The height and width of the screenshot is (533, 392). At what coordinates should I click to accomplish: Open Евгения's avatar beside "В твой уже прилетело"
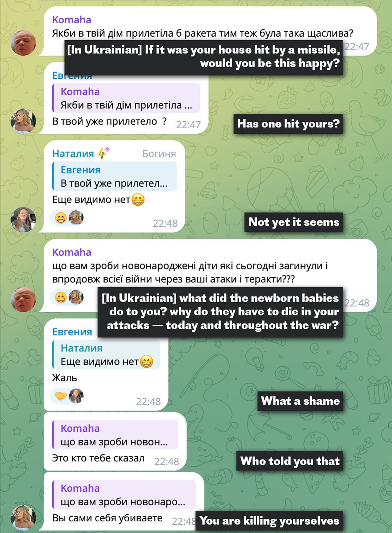point(23,121)
